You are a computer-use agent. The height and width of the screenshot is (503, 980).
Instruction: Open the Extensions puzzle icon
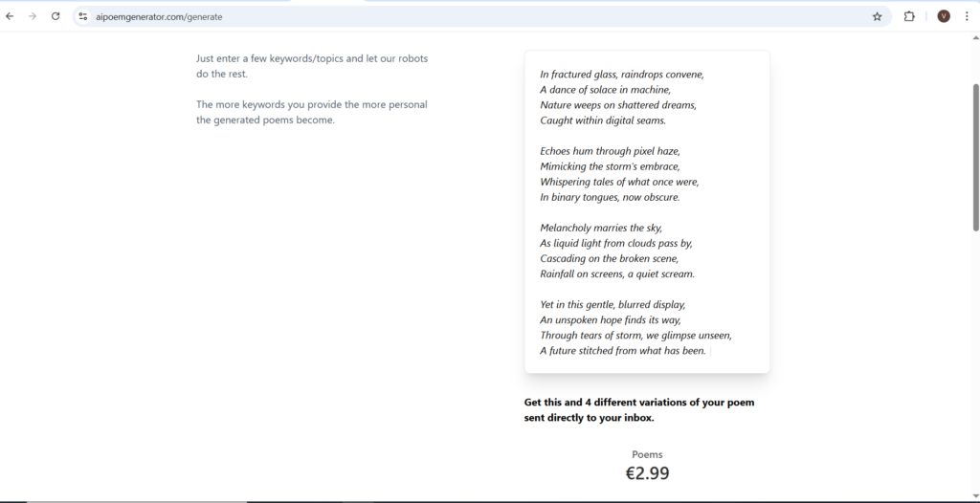[909, 16]
